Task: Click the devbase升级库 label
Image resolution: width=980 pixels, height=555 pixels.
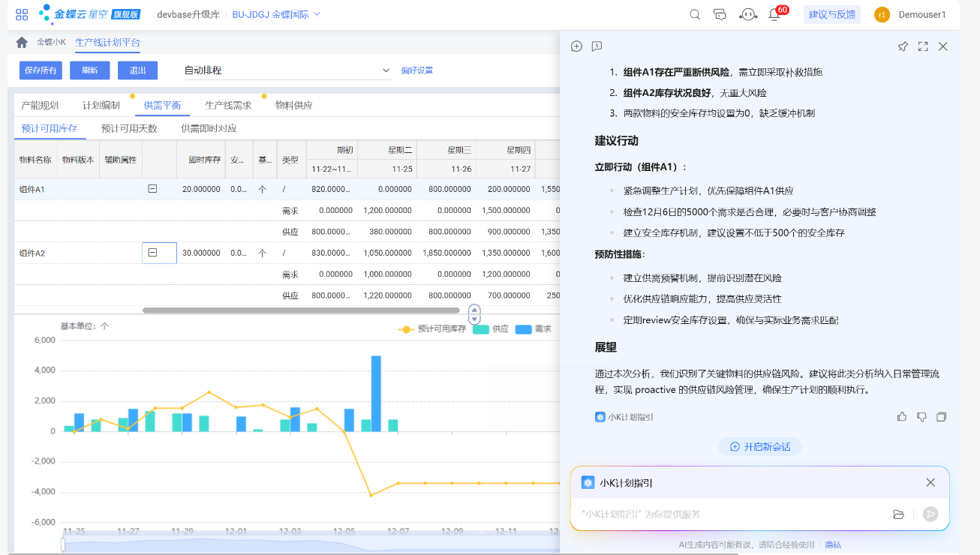Action: tap(188, 14)
